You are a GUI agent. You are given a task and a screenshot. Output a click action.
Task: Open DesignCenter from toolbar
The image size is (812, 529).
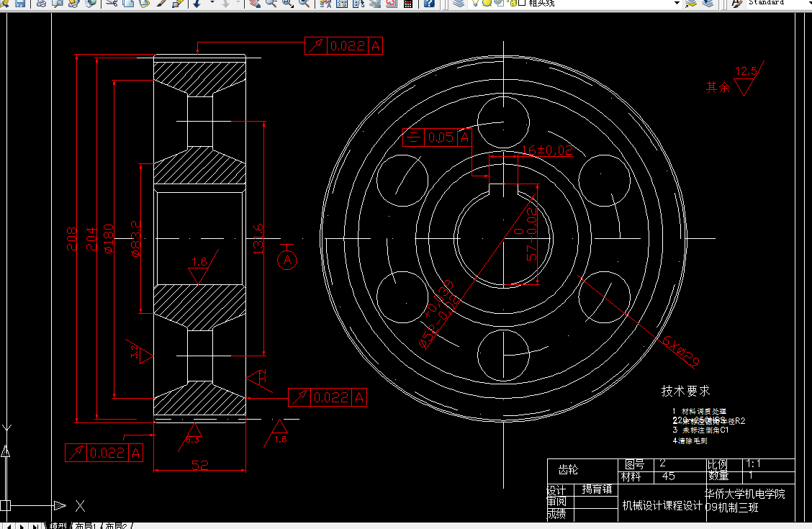coord(342,3)
